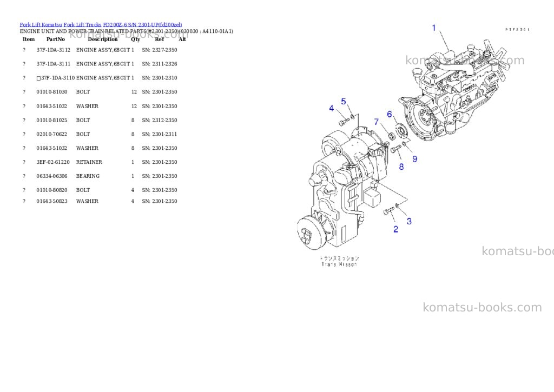This screenshot has width=554, height=392.
Task: Select part number 01010-80820
Action: point(52,190)
